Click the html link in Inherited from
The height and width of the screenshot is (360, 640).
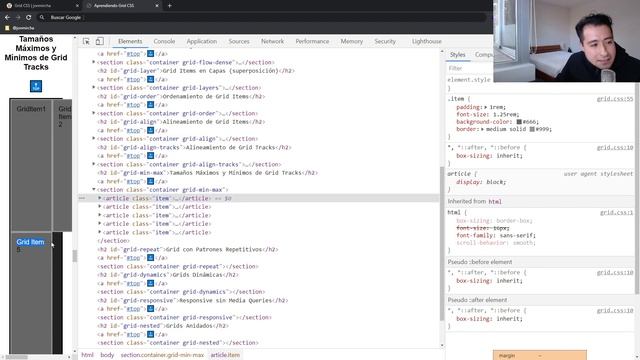[495, 202]
